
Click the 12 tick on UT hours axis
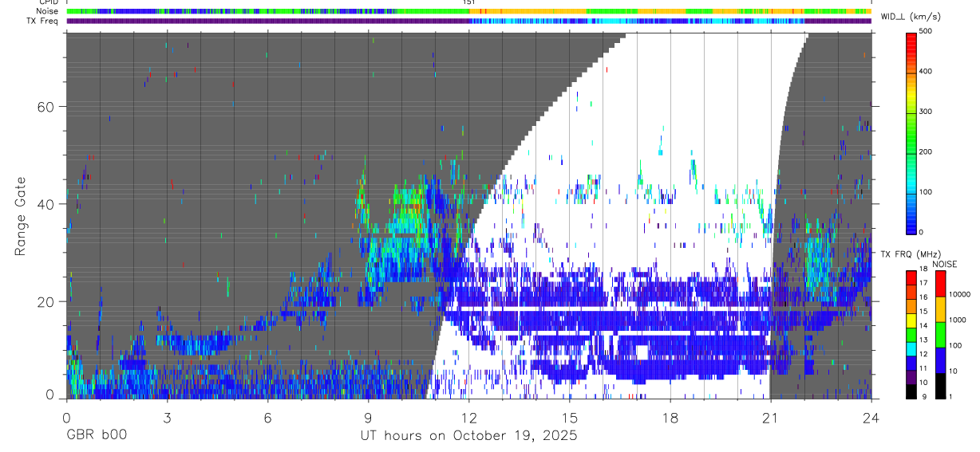click(x=469, y=417)
